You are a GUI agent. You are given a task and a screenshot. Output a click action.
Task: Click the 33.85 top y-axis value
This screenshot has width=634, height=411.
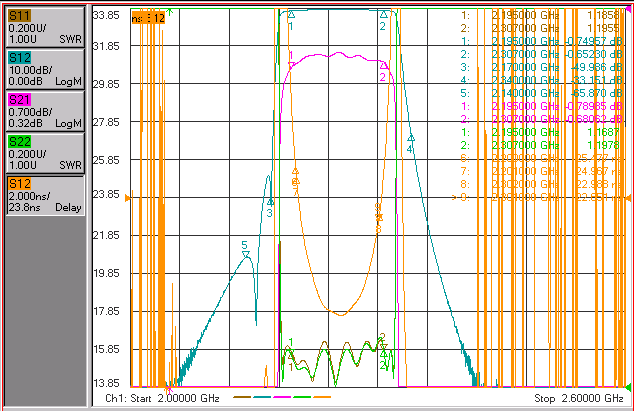coord(106,15)
